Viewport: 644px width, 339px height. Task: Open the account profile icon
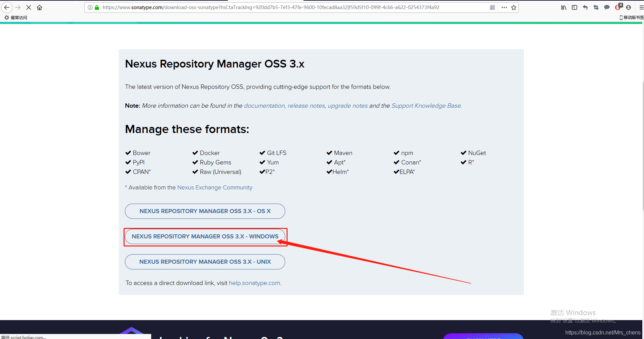[x=628, y=7]
